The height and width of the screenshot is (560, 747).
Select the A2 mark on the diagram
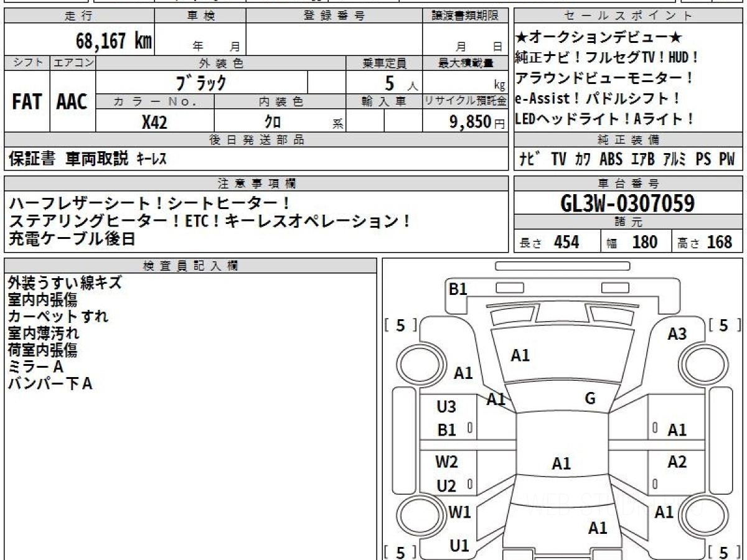[x=677, y=462]
